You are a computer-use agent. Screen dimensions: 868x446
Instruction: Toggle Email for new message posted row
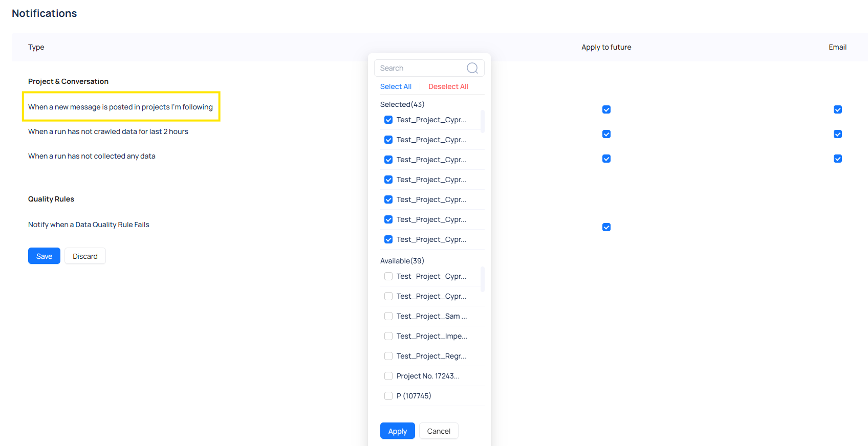coord(838,109)
